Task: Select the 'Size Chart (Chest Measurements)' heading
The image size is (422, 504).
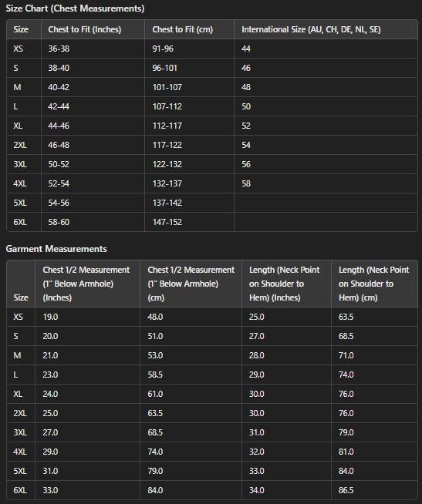Action: point(75,8)
